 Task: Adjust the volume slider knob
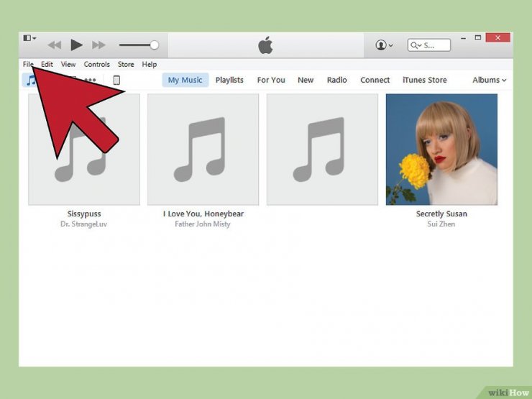(x=155, y=45)
